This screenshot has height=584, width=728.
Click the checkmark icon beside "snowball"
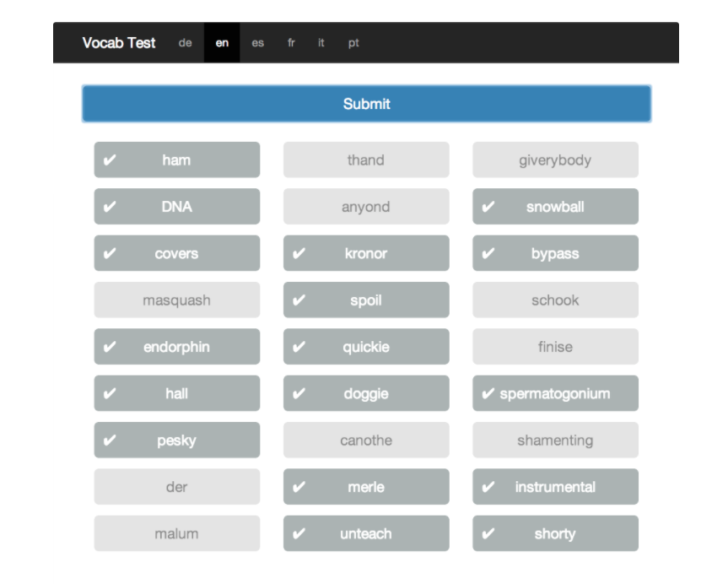[487, 206]
